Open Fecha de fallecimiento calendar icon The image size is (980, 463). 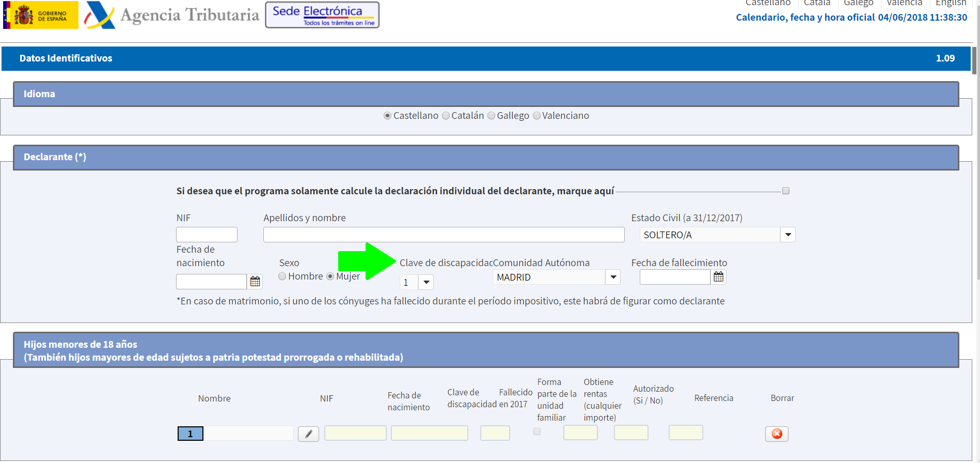pos(718,277)
